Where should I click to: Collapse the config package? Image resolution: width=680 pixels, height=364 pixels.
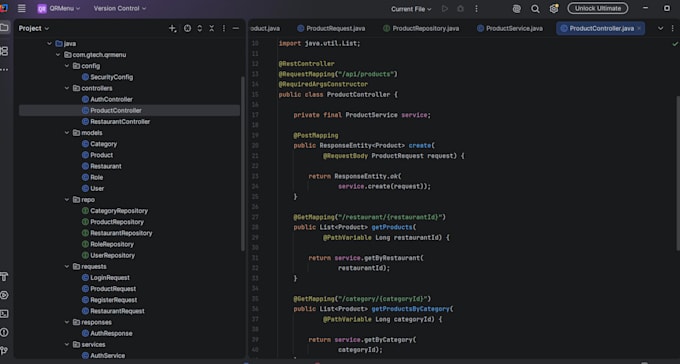point(67,66)
